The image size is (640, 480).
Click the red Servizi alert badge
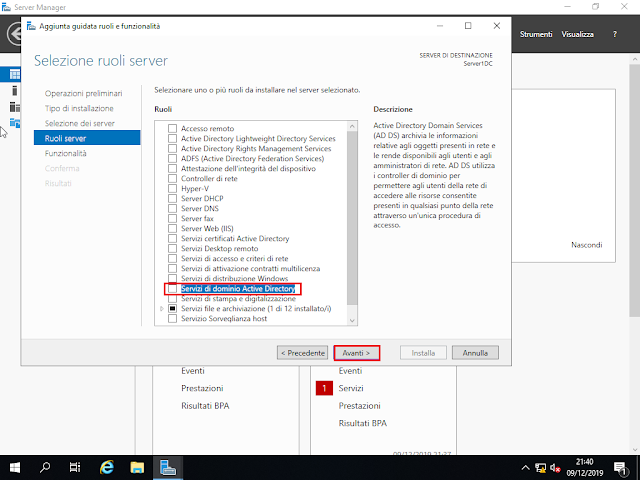(x=324, y=388)
